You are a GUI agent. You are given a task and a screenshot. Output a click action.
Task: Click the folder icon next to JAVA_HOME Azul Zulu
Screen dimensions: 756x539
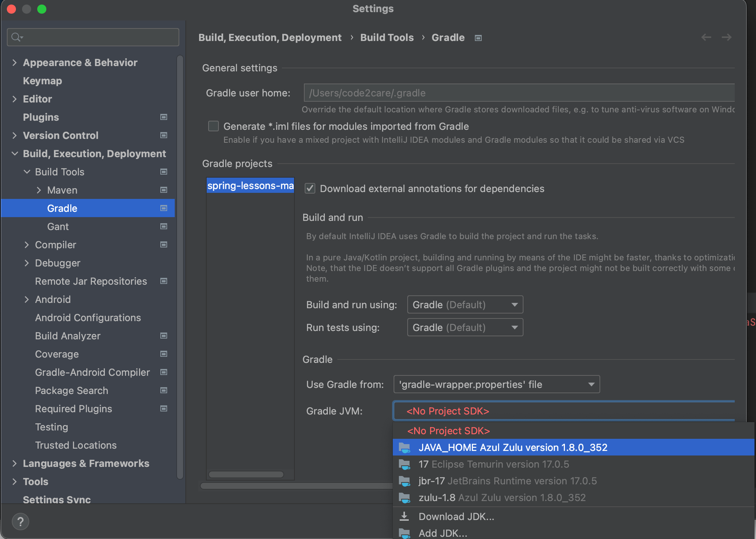[x=405, y=447]
